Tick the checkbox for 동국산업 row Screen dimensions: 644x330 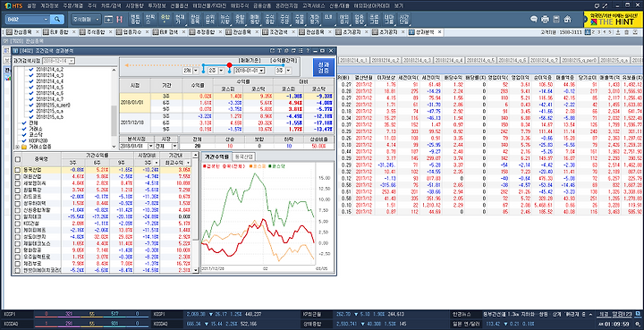coord(18,170)
